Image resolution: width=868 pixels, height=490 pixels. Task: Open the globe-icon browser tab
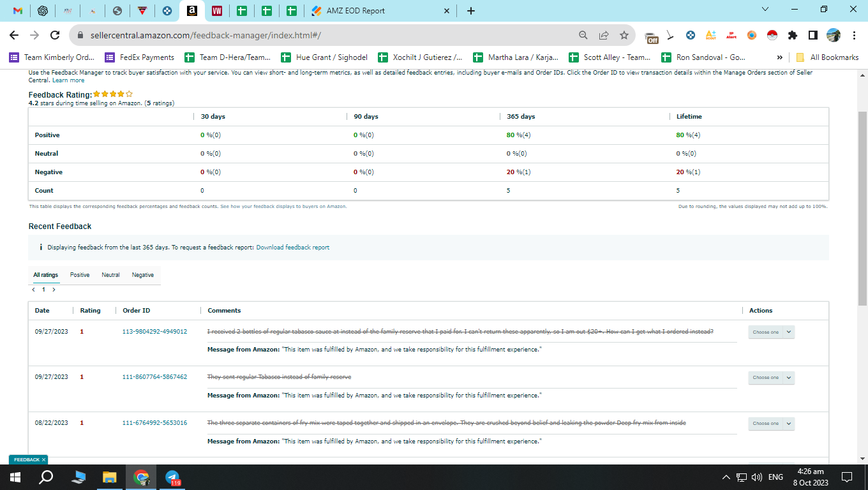click(x=117, y=11)
